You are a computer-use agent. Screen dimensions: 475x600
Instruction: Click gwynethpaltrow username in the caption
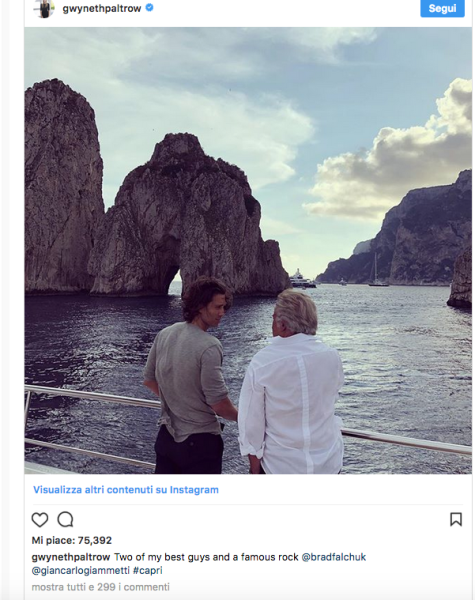(71, 557)
